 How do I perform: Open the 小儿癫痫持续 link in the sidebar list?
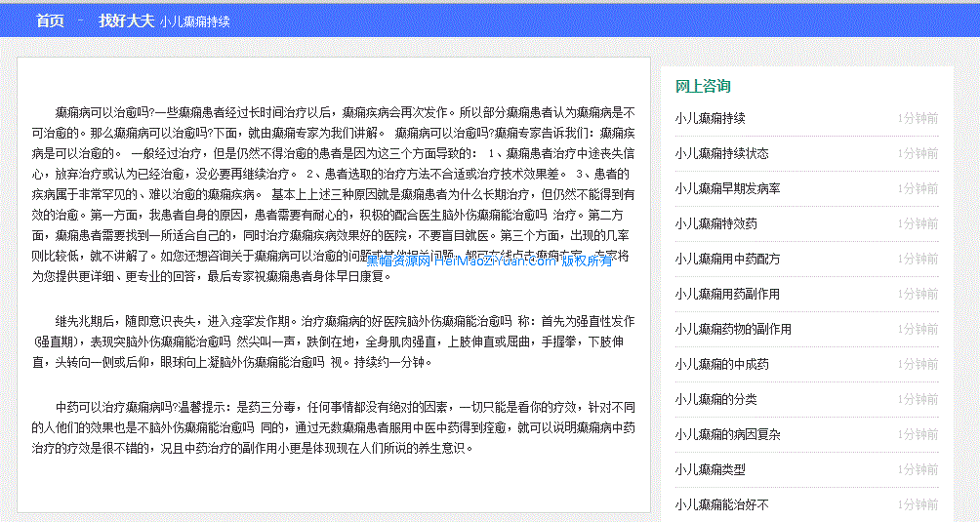pyautogui.click(x=710, y=118)
